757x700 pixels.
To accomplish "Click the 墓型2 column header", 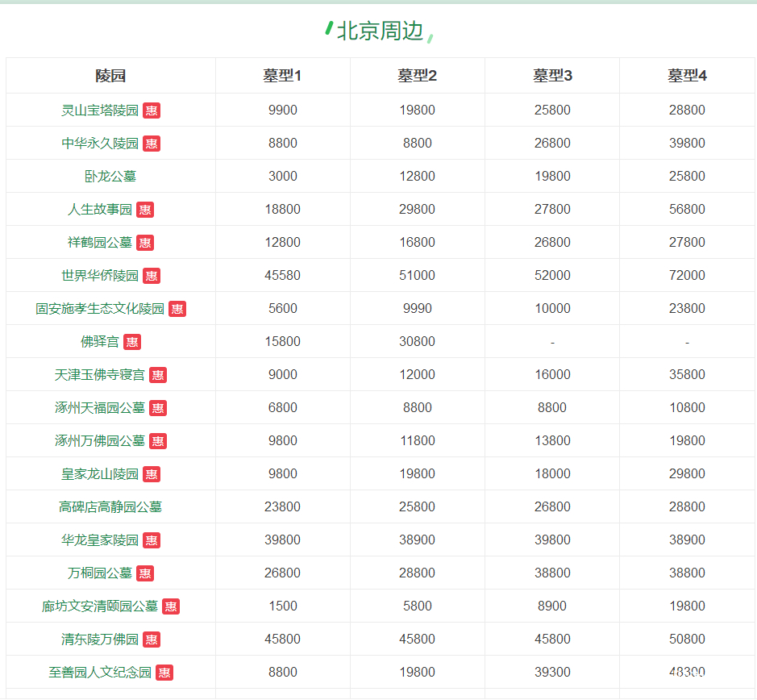I will tap(417, 76).
